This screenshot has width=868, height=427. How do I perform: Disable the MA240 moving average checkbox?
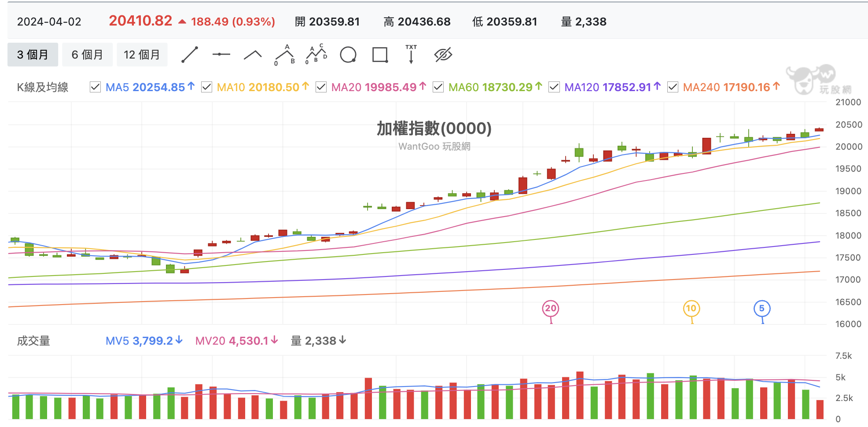[x=673, y=87]
